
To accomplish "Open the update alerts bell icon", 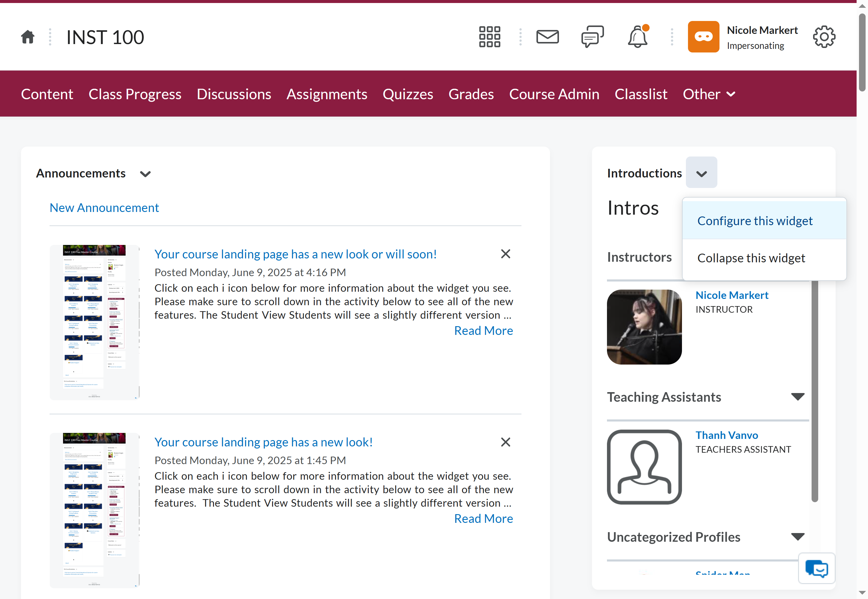I will 638,36.
